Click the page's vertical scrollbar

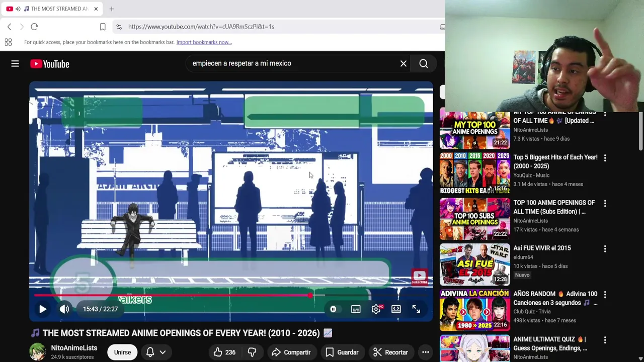[640, 131]
